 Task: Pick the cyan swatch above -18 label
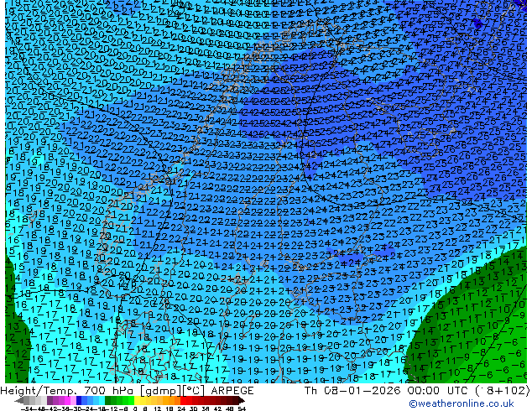(102, 401)
